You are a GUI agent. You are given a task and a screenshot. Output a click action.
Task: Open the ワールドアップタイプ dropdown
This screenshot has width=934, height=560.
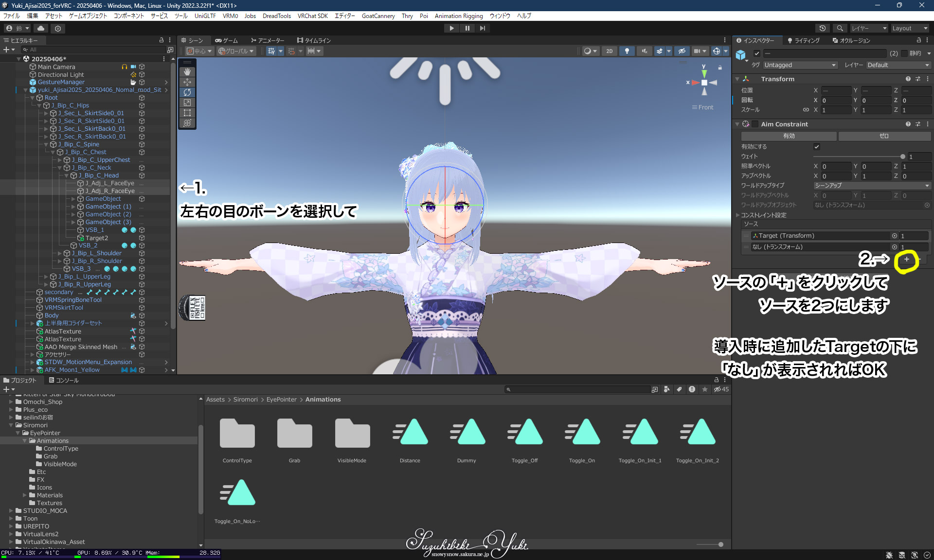pos(872,186)
